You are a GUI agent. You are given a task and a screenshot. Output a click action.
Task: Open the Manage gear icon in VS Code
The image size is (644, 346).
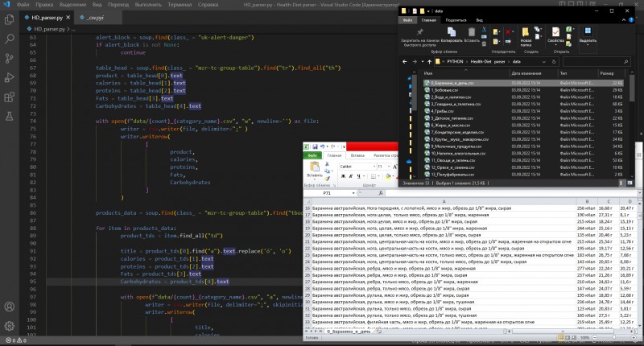[9, 326]
